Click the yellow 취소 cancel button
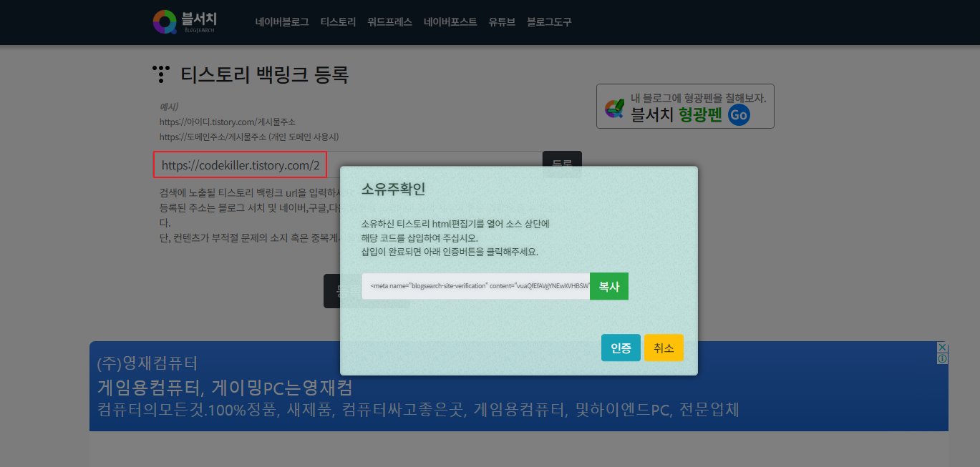The height and width of the screenshot is (467, 980). click(x=663, y=348)
